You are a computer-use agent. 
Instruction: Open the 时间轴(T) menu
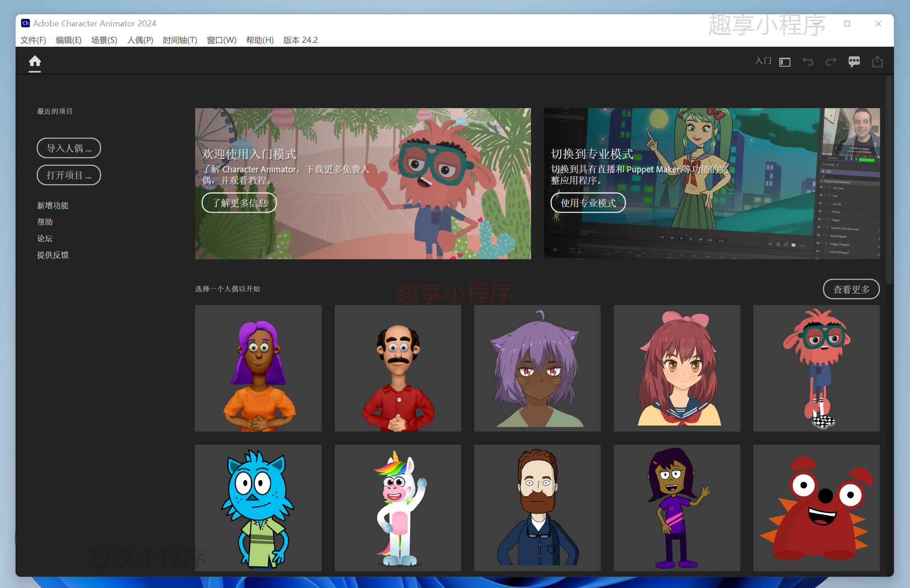[180, 40]
